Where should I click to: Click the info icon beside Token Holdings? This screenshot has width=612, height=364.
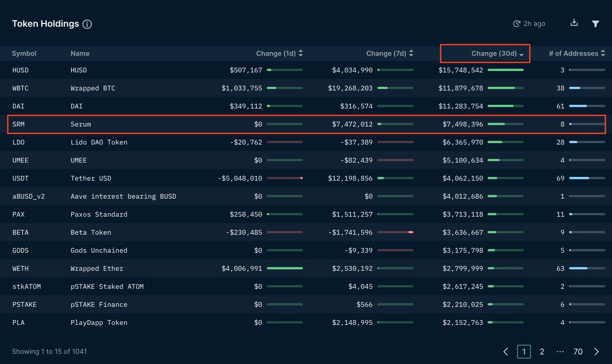pyautogui.click(x=87, y=24)
